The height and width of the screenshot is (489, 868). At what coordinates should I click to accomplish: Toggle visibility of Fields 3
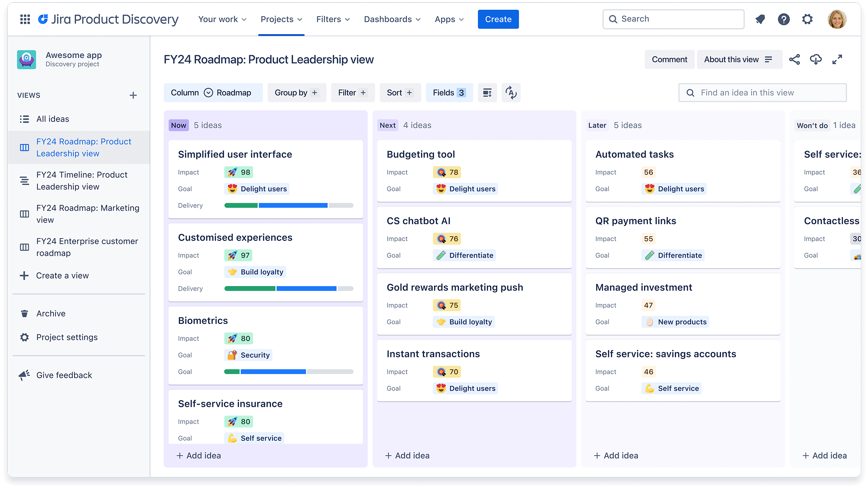pos(449,92)
